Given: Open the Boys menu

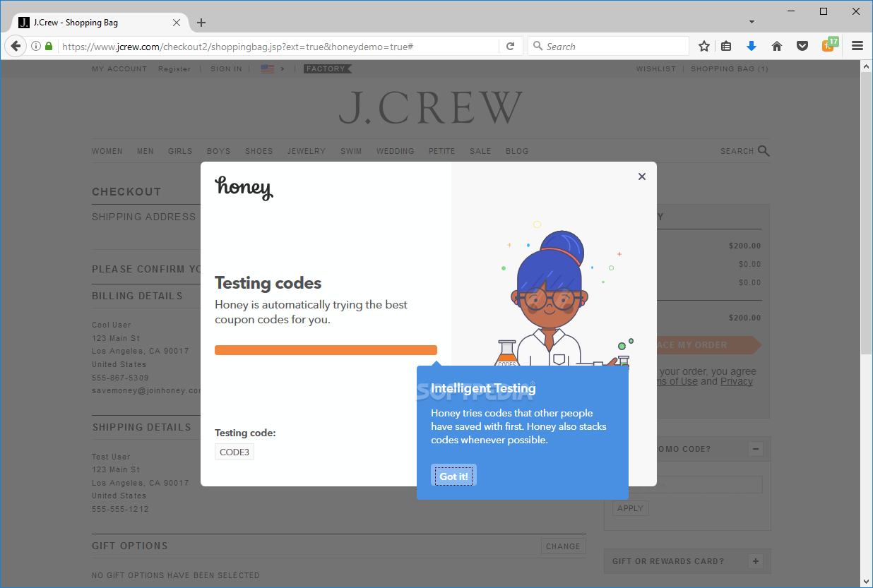Looking at the screenshot, I should (219, 151).
